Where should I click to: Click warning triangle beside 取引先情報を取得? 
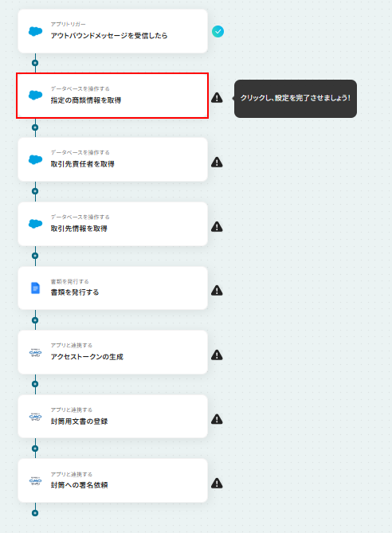(x=217, y=227)
